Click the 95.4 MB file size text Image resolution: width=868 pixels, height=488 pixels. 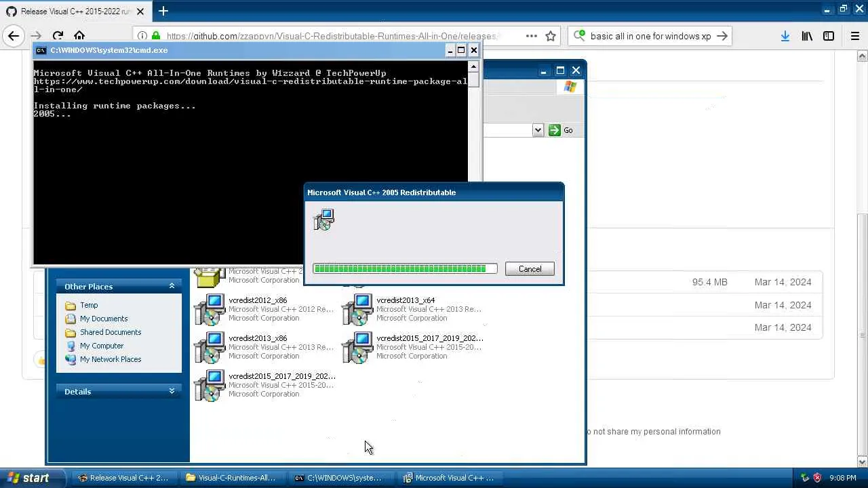[x=709, y=282]
